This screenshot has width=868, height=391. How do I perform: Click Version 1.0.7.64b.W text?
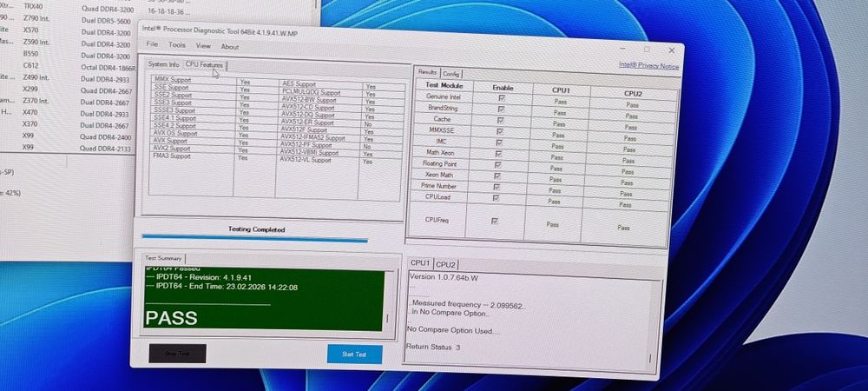pyautogui.click(x=444, y=277)
